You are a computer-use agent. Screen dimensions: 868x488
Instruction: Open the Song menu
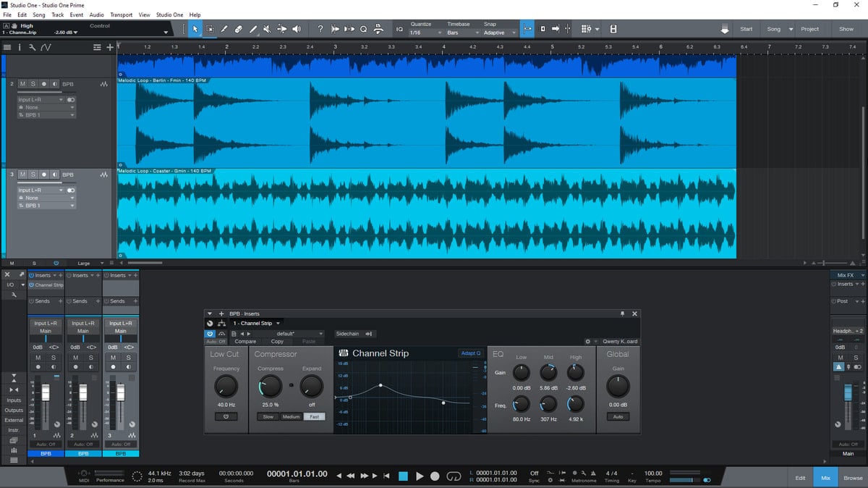pos(38,14)
